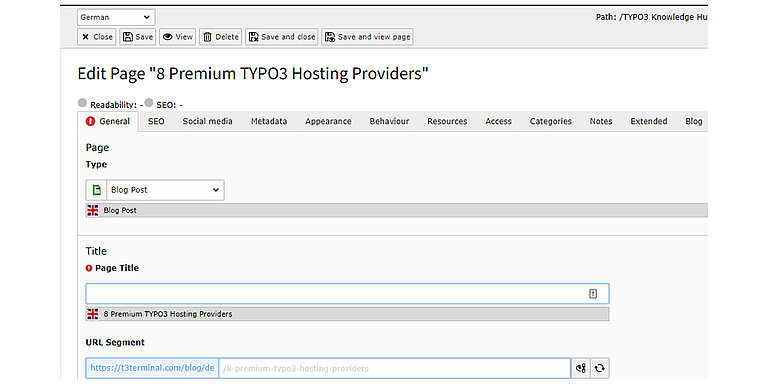Screen dimensions: 768x384
Task: Click the https://t3terminal.com/blog/de prefix
Action: [152, 368]
